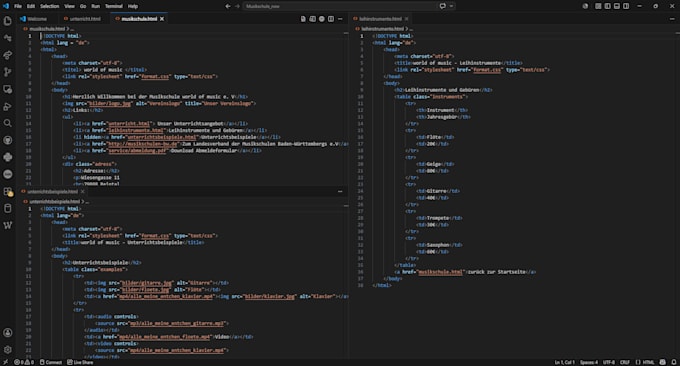The height and width of the screenshot is (366, 680).
Task: Customize layout icon in title bar
Action: (x=598, y=6)
